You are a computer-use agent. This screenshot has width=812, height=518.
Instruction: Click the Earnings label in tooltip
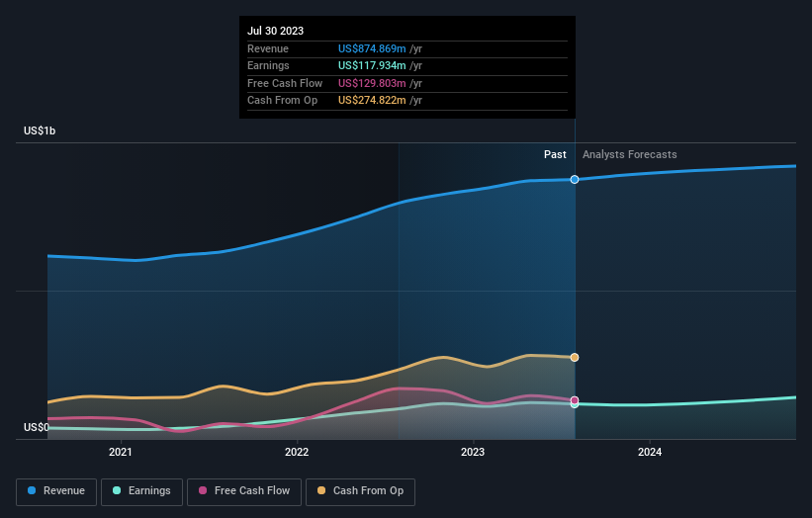point(268,65)
